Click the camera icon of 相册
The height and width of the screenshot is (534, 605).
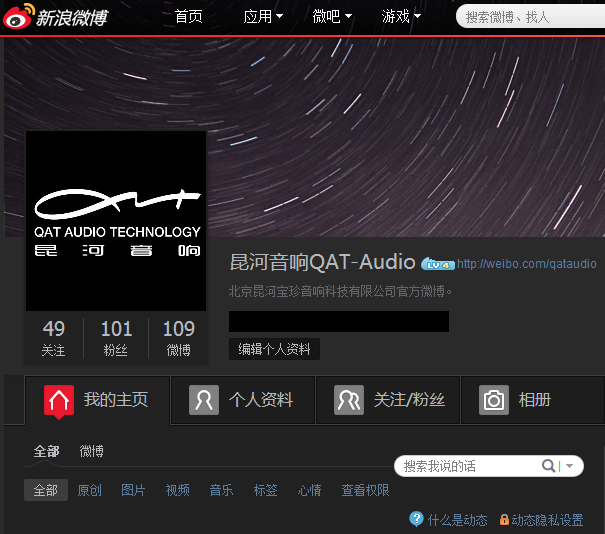click(494, 400)
